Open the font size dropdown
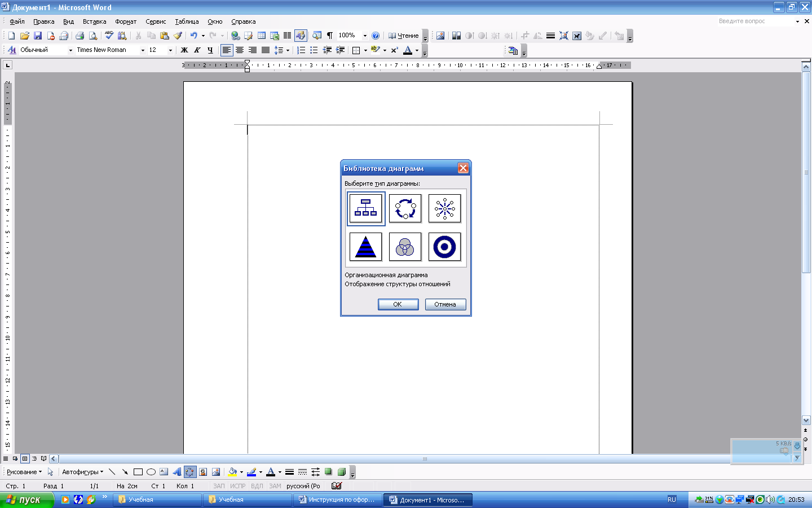812x508 pixels. tap(170, 50)
